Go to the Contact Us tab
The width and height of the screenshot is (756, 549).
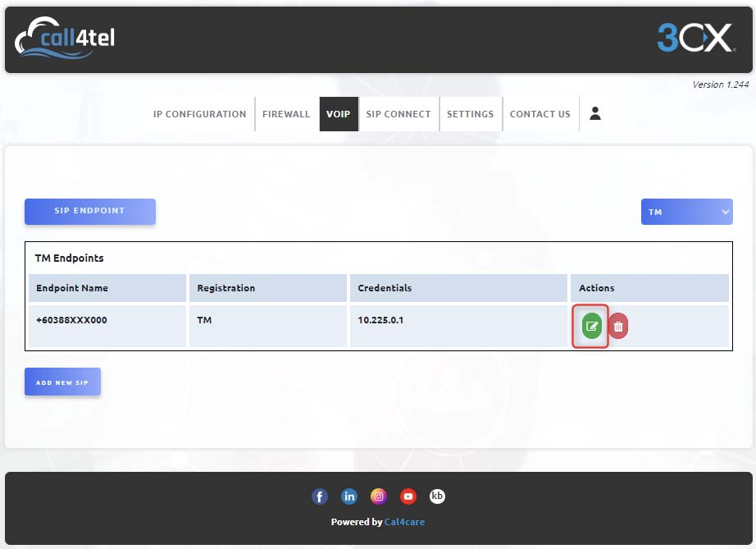tap(540, 114)
